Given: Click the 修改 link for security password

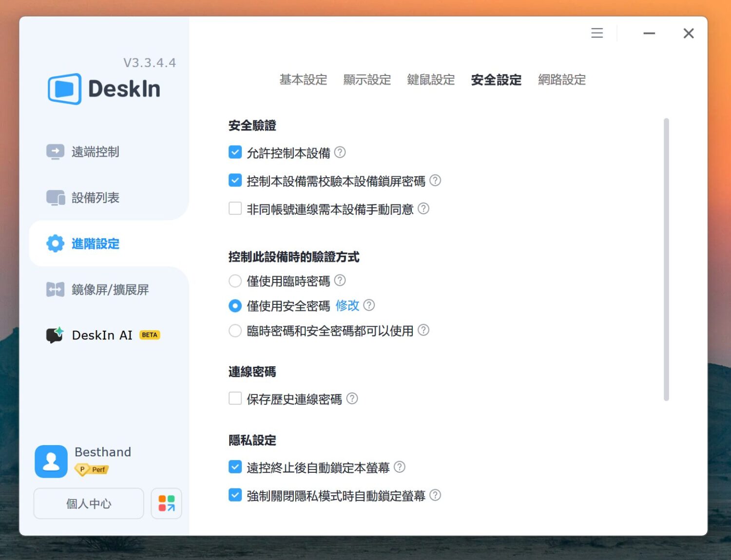Looking at the screenshot, I should coord(347,306).
